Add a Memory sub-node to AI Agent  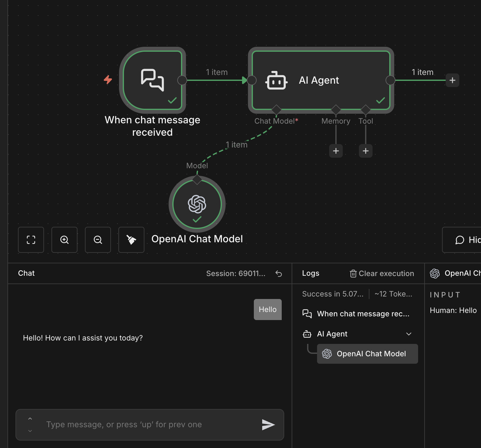[x=336, y=151]
